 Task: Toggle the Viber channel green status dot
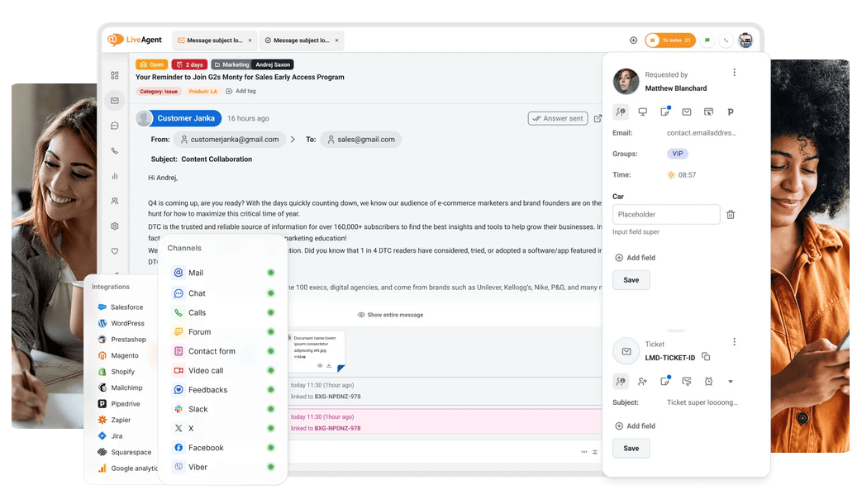pyautogui.click(x=270, y=467)
